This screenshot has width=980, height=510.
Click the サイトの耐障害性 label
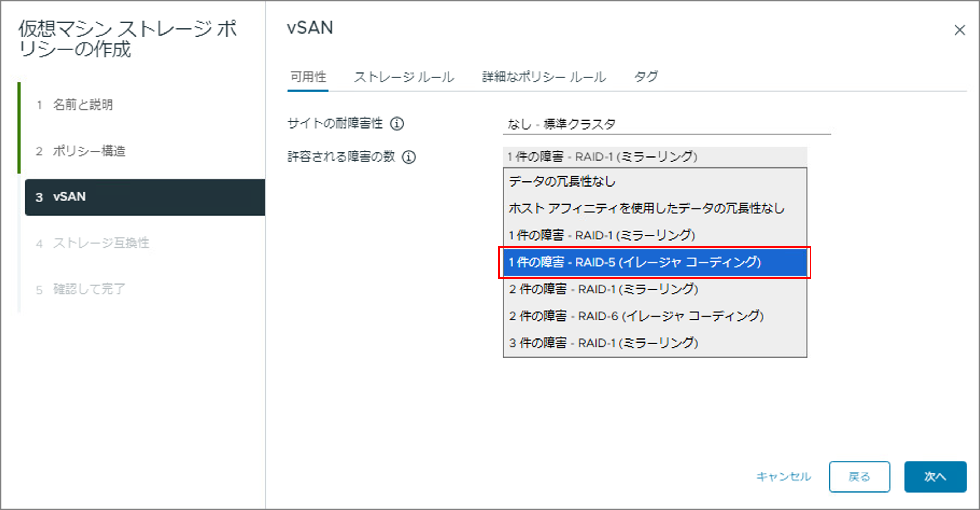click(x=335, y=124)
